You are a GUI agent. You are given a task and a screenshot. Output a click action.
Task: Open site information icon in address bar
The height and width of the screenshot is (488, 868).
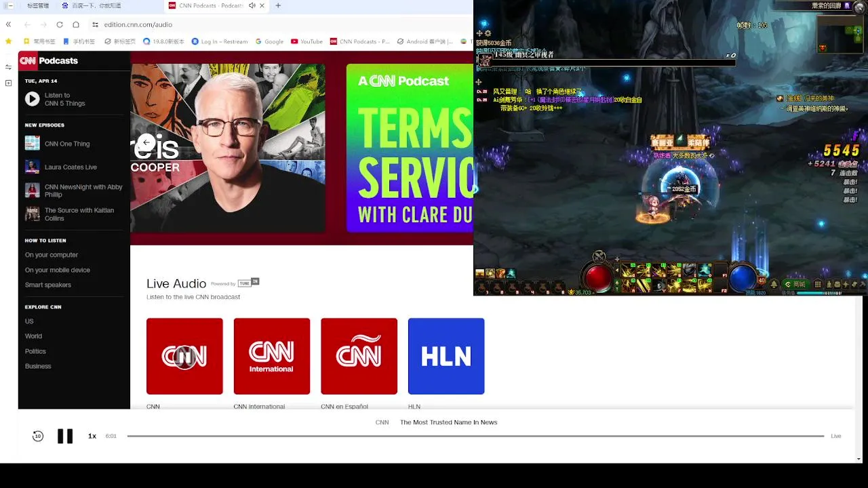pos(96,24)
